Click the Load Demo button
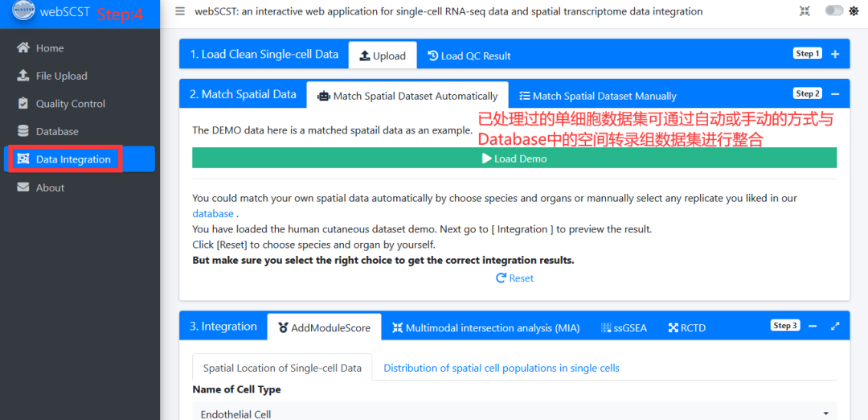 (x=514, y=158)
